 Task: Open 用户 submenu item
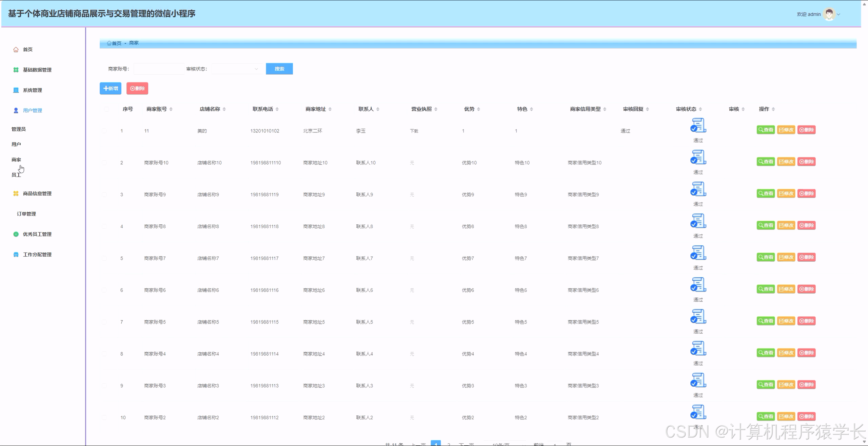(x=16, y=145)
